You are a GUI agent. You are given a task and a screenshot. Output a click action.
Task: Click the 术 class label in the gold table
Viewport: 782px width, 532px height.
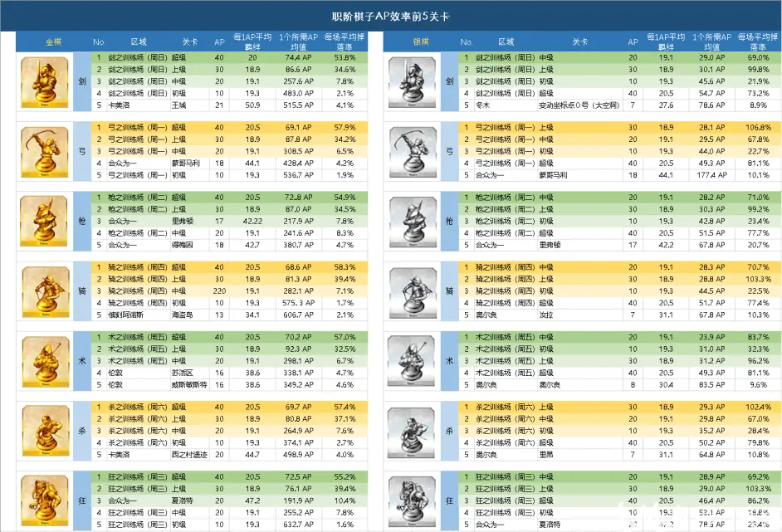point(82,360)
